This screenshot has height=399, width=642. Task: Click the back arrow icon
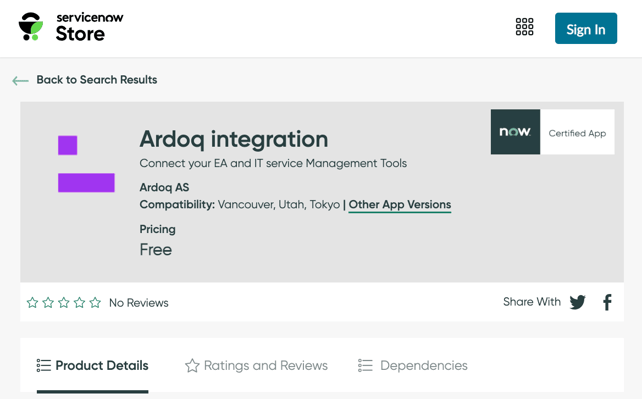[x=20, y=81]
